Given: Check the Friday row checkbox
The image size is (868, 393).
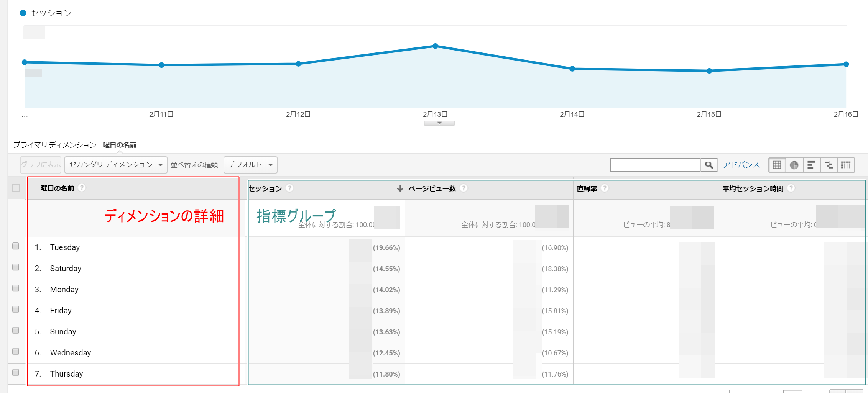Looking at the screenshot, I should pyautogui.click(x=16, y=309).
